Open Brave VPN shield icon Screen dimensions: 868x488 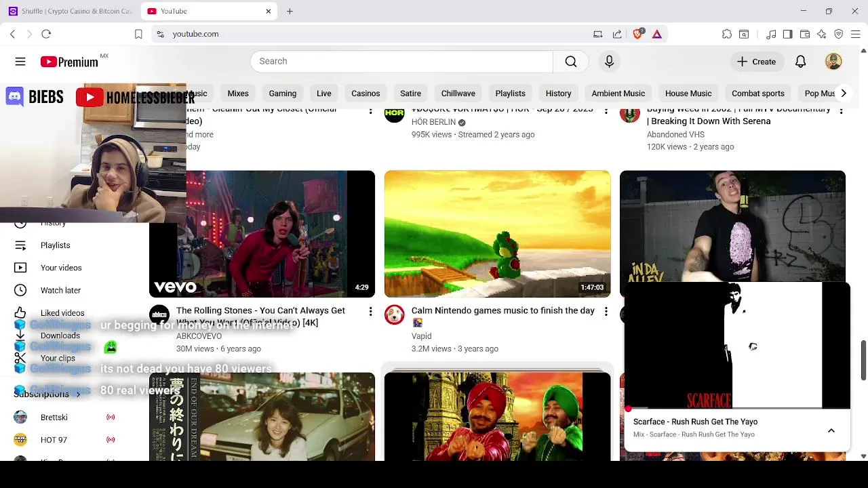[x=839, y=34]
